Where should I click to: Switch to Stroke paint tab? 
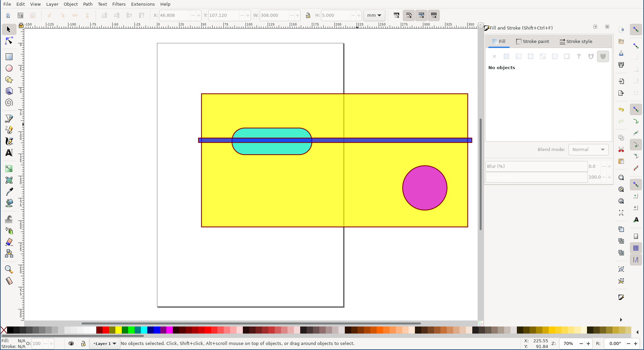pos(533,42)
